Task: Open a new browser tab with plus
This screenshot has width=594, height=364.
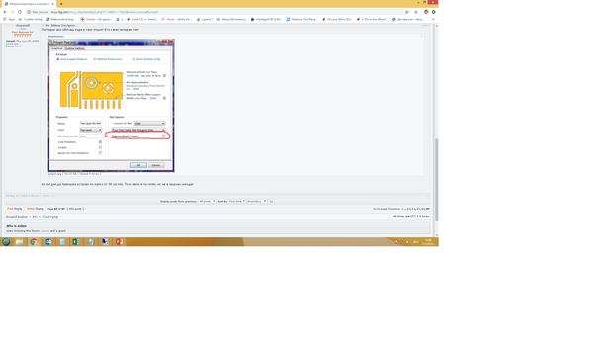Action: pos(61,4)
